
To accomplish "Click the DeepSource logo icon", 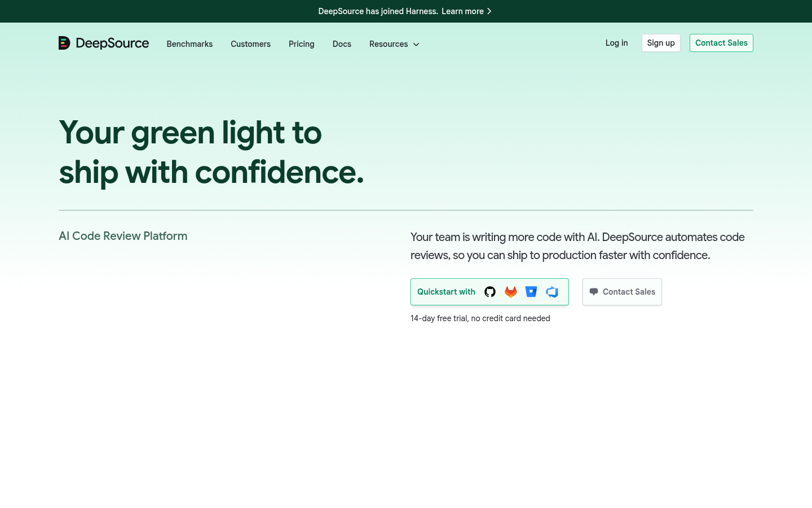I will click(64, 43).
